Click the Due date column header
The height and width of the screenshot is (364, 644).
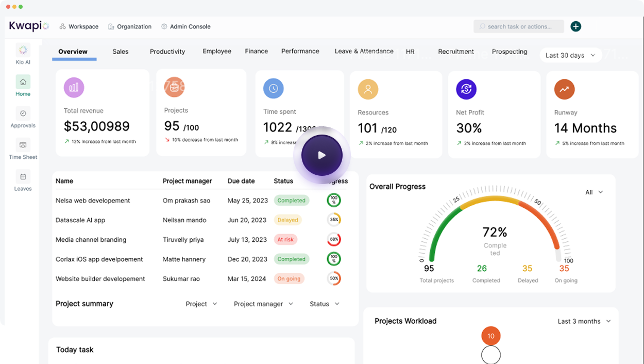241,181
